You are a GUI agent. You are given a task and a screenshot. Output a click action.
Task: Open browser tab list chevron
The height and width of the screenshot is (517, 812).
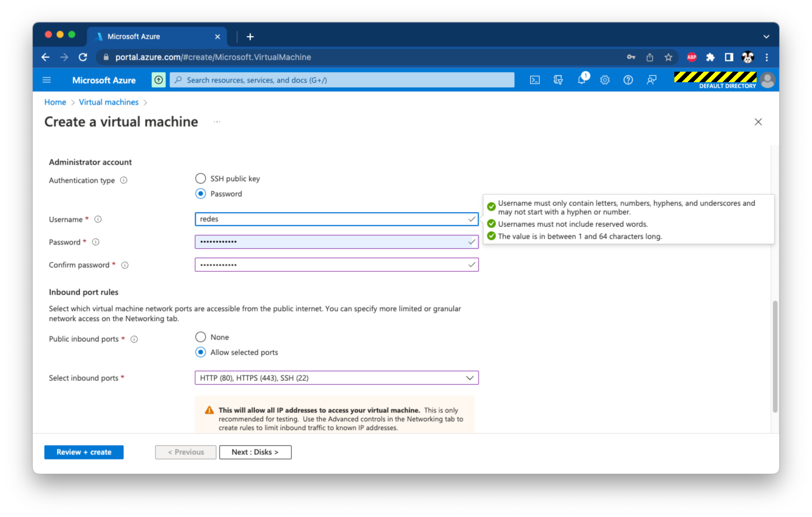766,36
